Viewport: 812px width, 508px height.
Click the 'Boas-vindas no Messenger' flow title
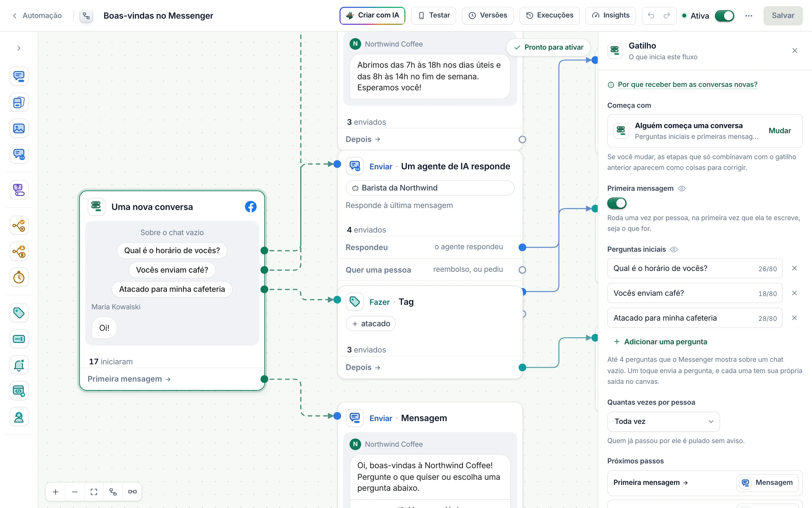pos(158,16)
